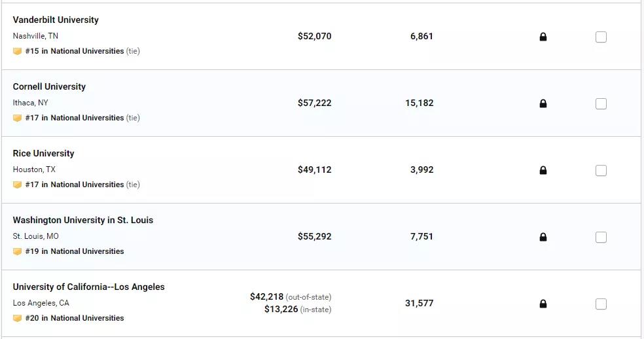Go to the Rice University page
Image resolution: width=644 pixels, height=339 pixels.
coord(44,153)
